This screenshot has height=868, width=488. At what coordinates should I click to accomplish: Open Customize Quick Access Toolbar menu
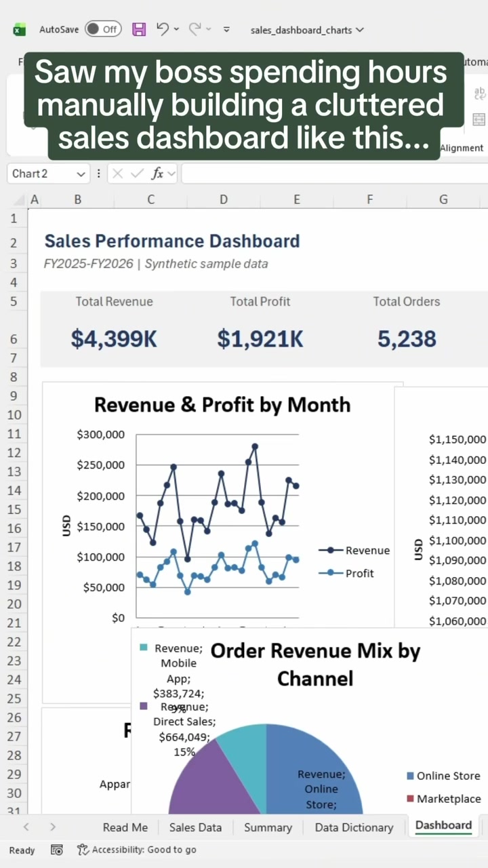coord(226,29)
